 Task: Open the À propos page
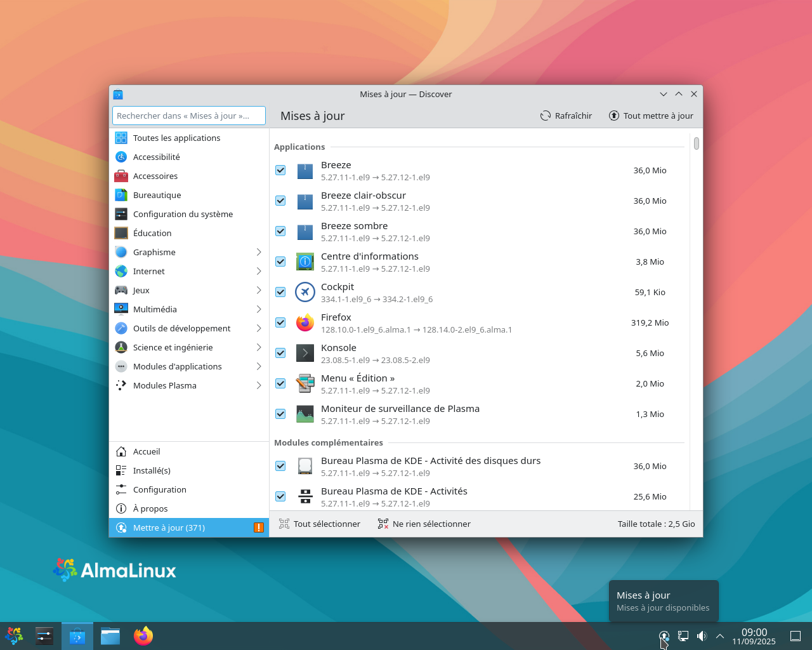(x=189, y=508)
